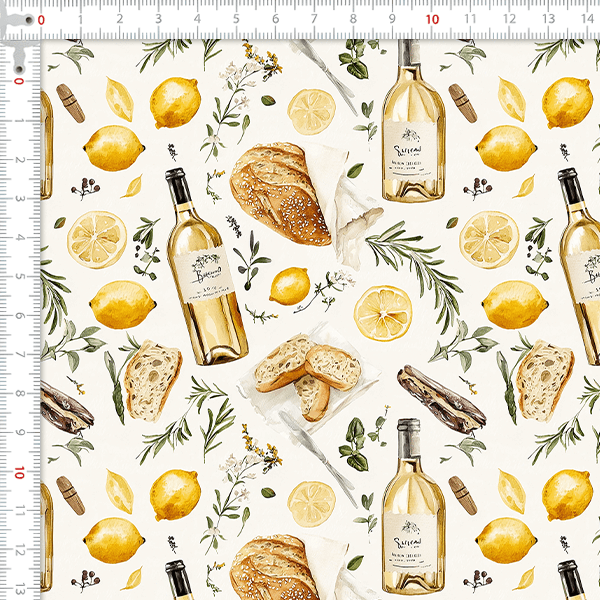600x600 pixels.
Task: Select number 3 on the top ruler
Action: 158,19
